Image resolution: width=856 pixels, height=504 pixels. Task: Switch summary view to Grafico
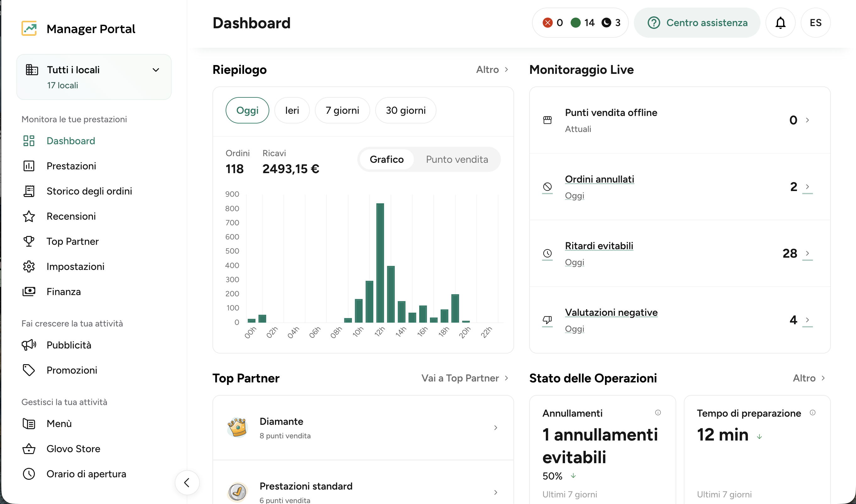387,159
